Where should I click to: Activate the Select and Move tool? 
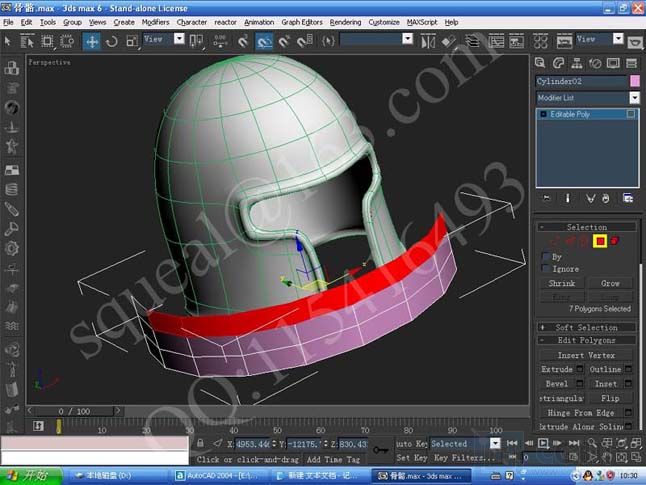point(91,41)
